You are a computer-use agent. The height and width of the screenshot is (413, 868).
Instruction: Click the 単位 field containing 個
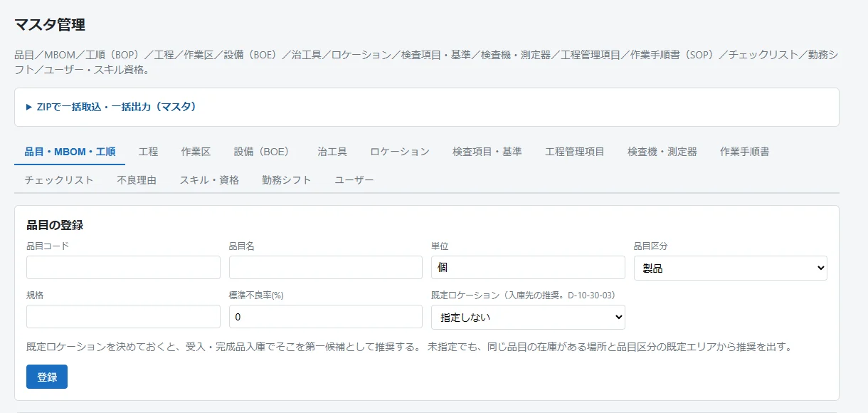point(528,268)
